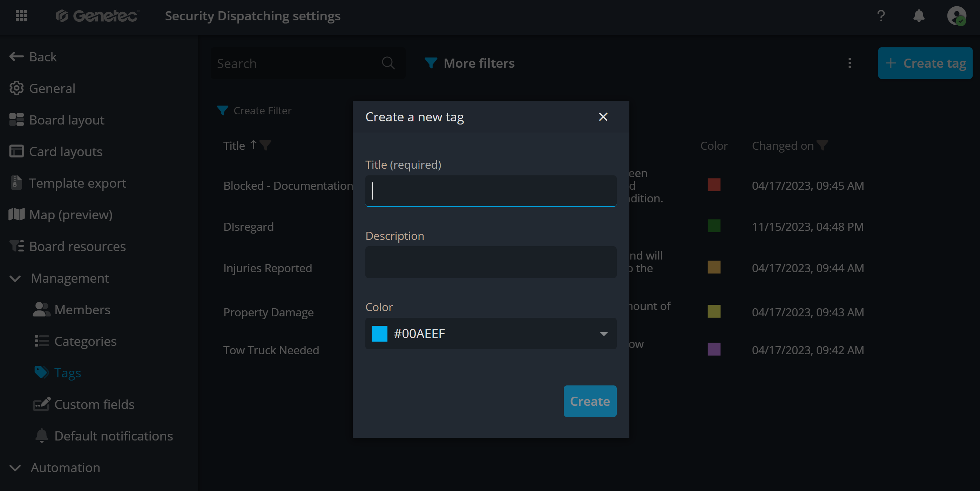Open the Color dropdown arrow

pos(603,334)
